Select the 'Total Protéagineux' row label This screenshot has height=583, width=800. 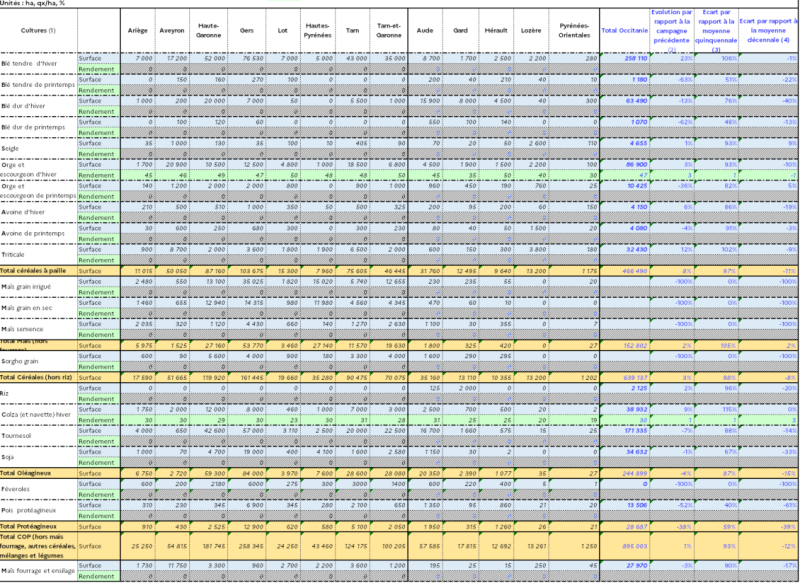pos(38,526)
